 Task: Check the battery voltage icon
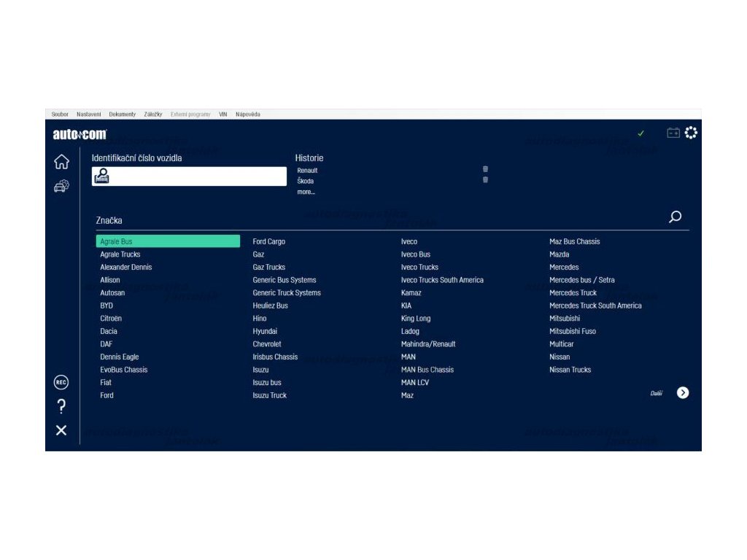pyautogui.click(x=673, y=133)
